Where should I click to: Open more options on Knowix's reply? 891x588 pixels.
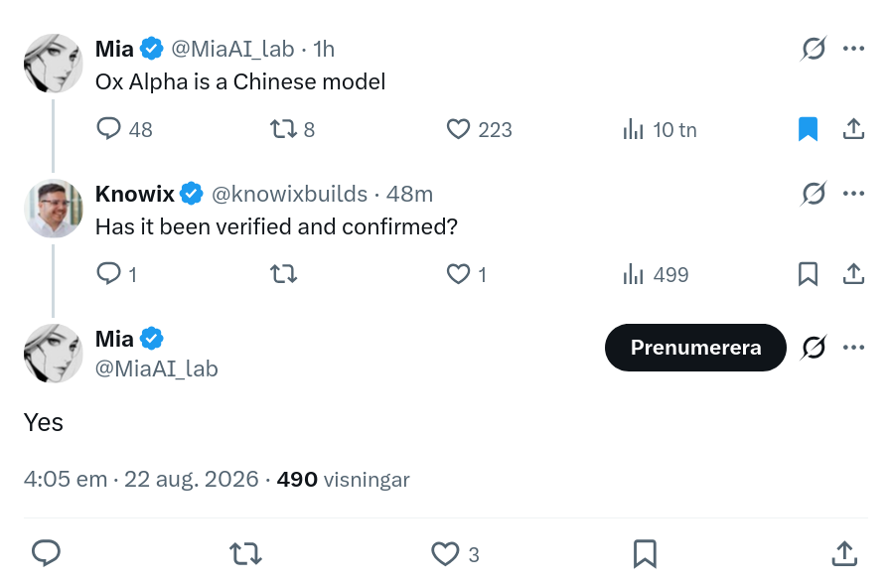coord(853,193)
